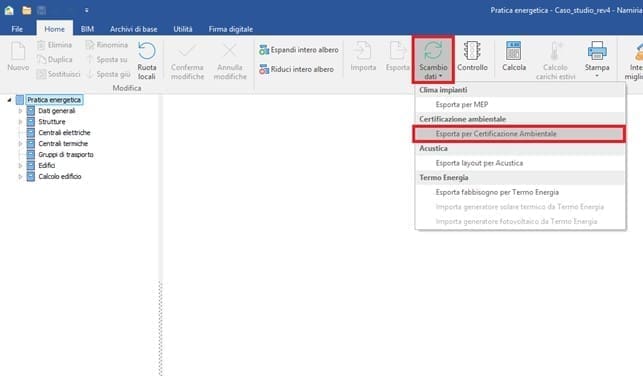643x376 pixels.
Task: Click the save icon in quick access
Action: (41, 10)
